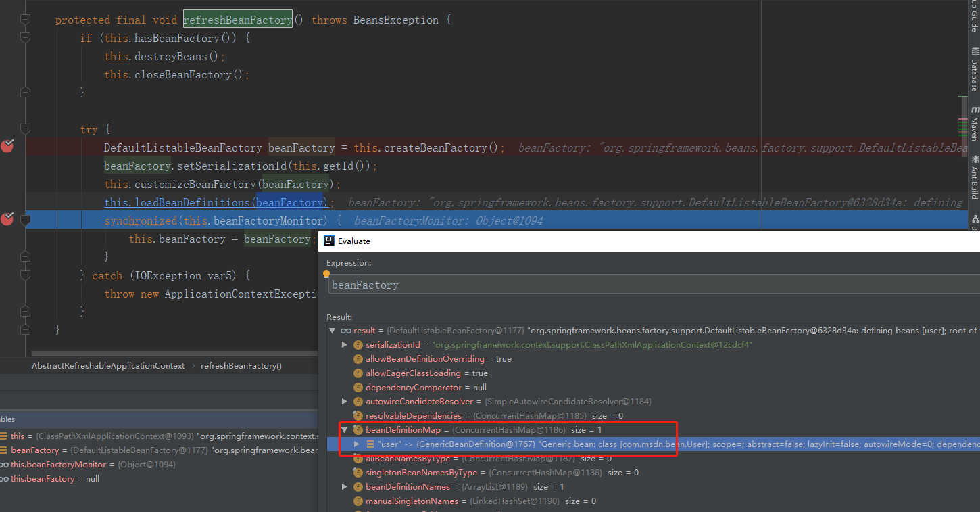This screenshot has width=980, height=512.
Task: Collapse the refreshBeanFactory method fold marker
Action: (26, 20)
